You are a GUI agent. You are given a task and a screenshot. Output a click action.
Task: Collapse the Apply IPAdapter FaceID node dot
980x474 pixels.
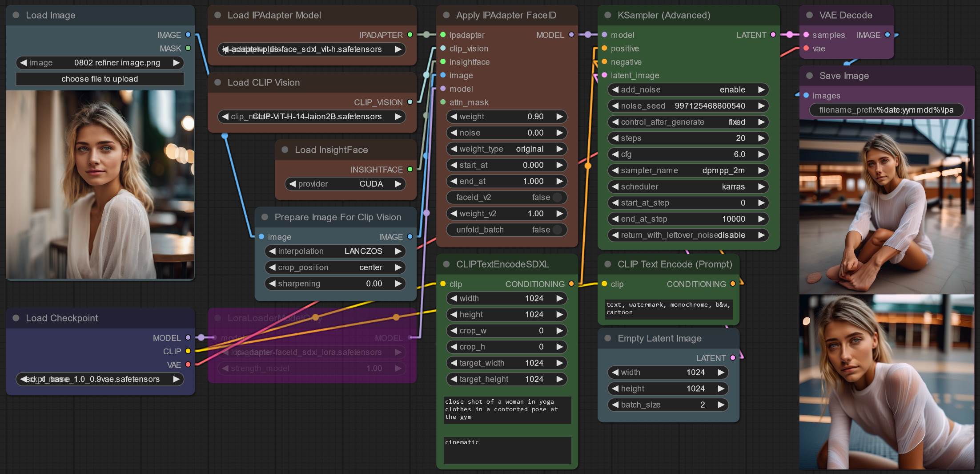pos(446,15)
